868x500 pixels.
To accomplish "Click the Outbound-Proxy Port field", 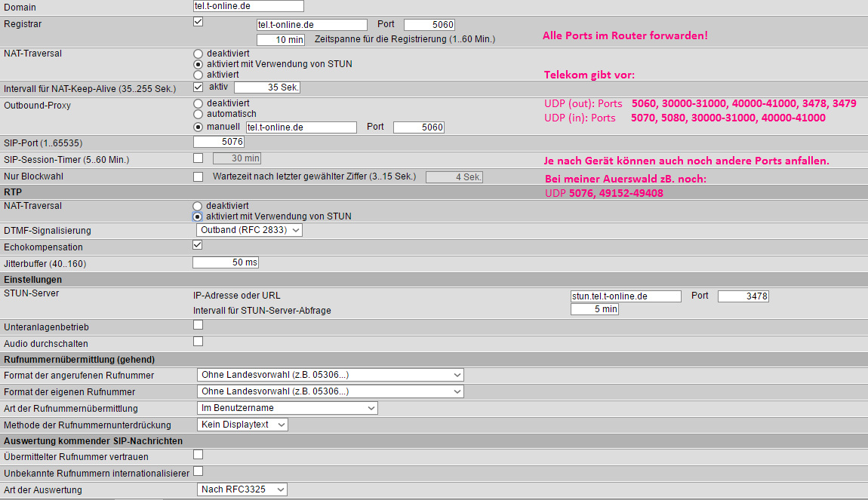I will [419, 127].
